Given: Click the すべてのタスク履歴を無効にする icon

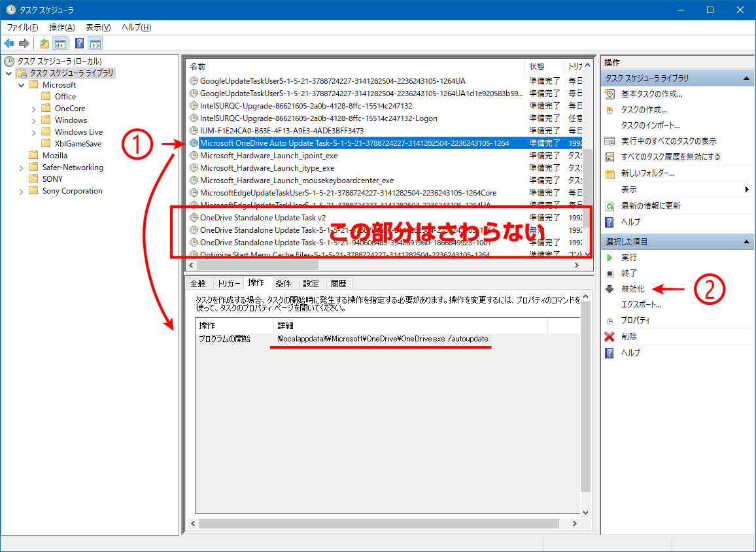Looking at the screenshot, I should click(610, 157).
